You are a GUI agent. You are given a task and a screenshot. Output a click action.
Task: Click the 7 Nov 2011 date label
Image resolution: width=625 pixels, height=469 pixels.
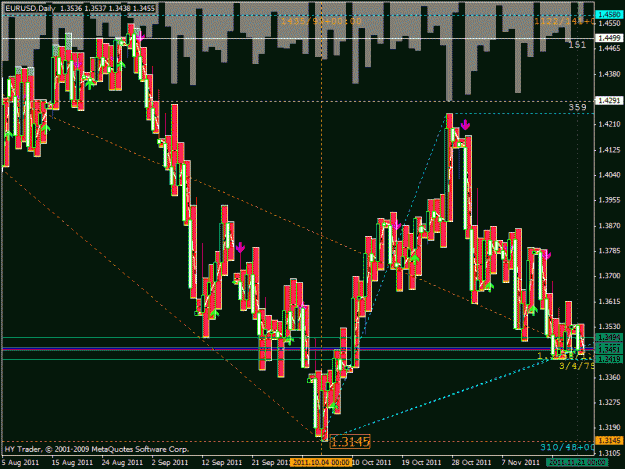[x=521, y=463]
